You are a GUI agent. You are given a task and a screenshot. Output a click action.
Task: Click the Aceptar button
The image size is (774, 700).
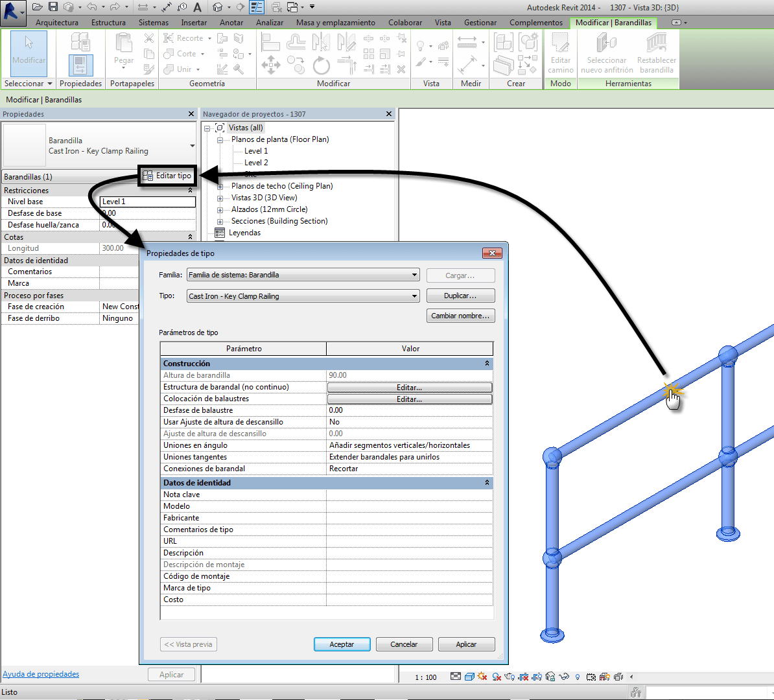pos(342,644)
